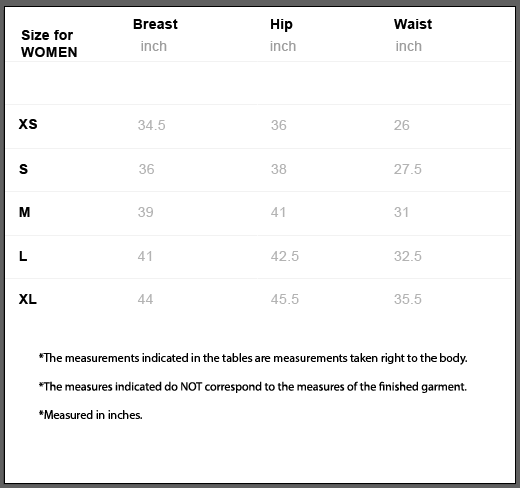Click XL breast value 44

click(145, 299)
